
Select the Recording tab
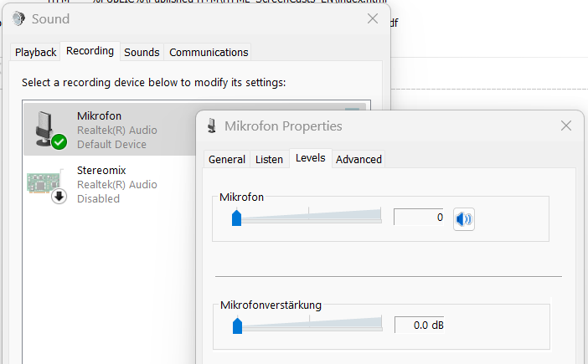click(x=90, y=51)
